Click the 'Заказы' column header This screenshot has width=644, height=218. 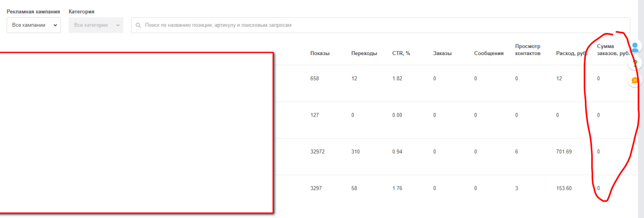pos(442,53)
